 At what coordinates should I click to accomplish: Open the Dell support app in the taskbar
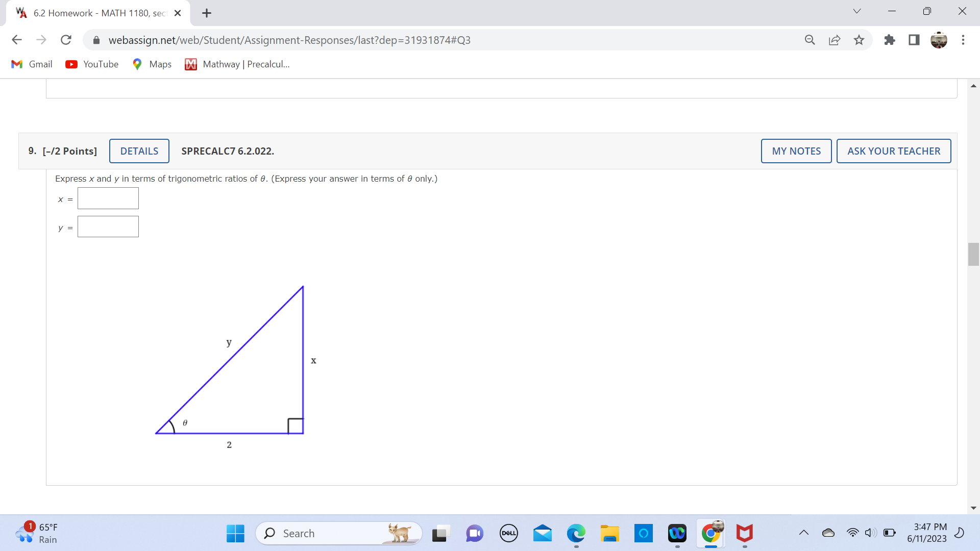click(x=508, y=533)
